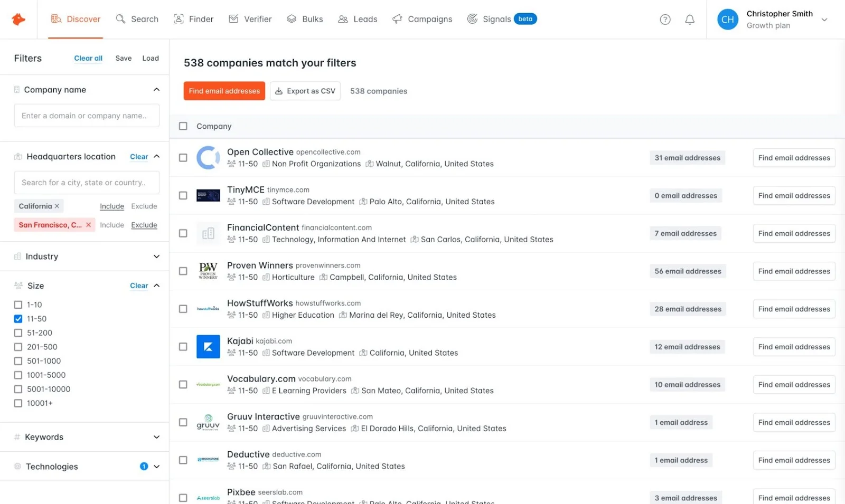Enable the 201-500 size filter
The image size is (845, 504).
coord(18,347)
